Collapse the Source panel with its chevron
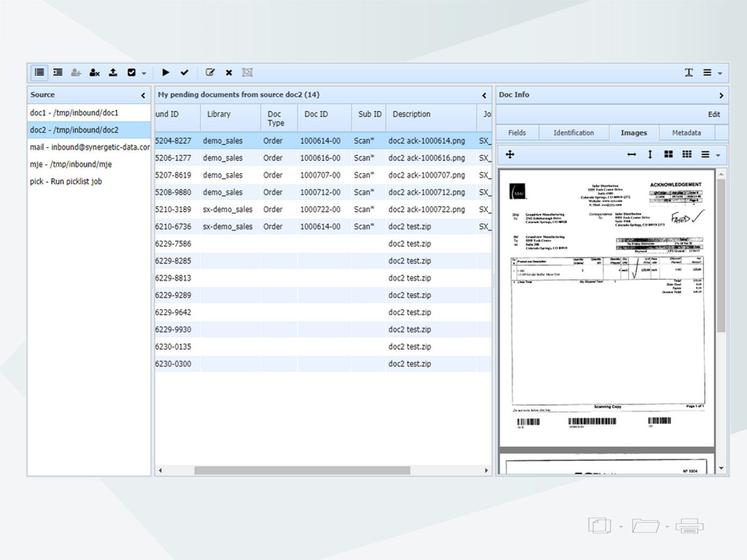Viewport: 747px width, 560px height. pos(143,95)
